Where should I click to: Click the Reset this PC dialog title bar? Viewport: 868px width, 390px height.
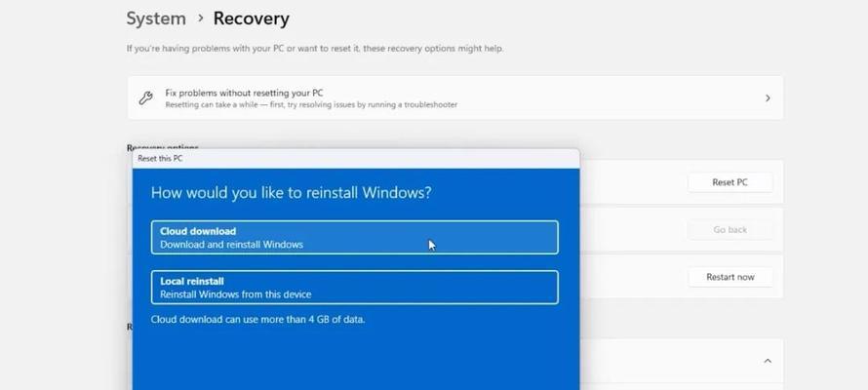356,158
